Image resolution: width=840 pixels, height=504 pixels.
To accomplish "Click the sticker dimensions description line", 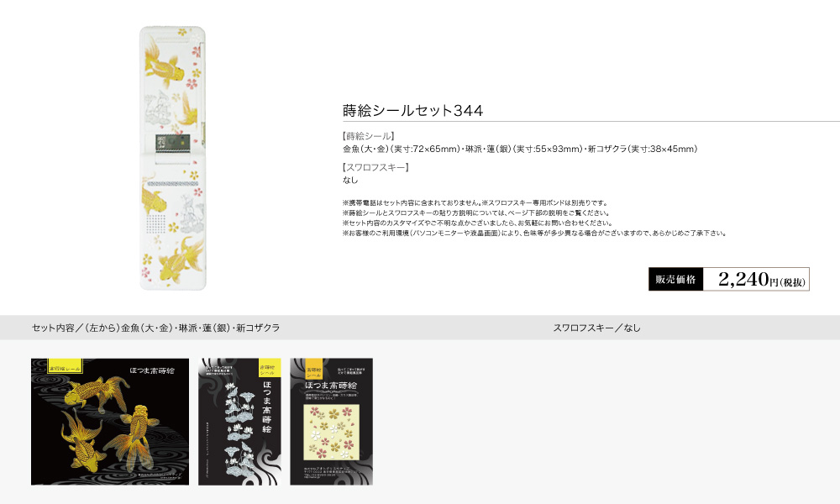I will pyautogui.click(x=520, y=149).
